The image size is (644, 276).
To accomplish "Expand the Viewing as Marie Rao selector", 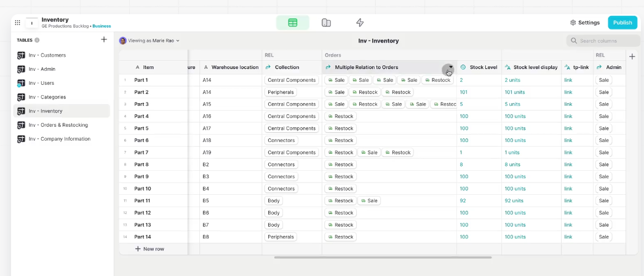I will point(149,41).
